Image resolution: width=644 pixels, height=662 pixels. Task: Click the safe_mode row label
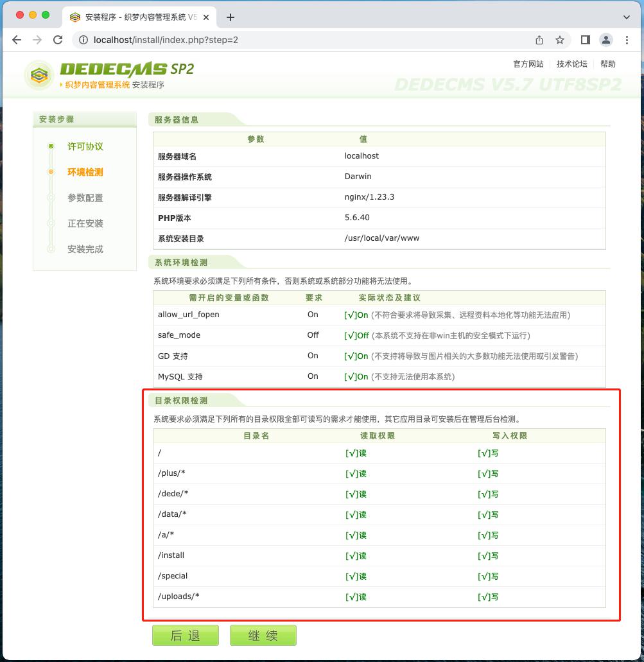click(179, 335)
